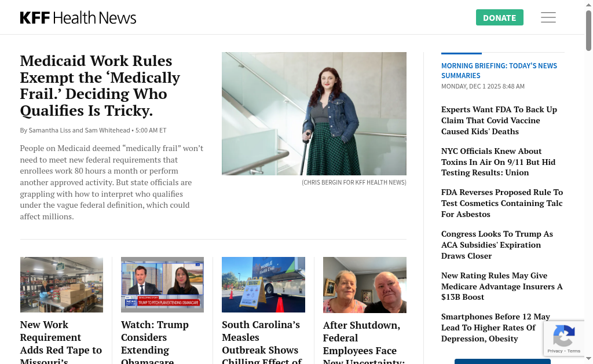Open New Rating Rules Medicare Advantage story
The image size is (593, 364).
point(502,286)
